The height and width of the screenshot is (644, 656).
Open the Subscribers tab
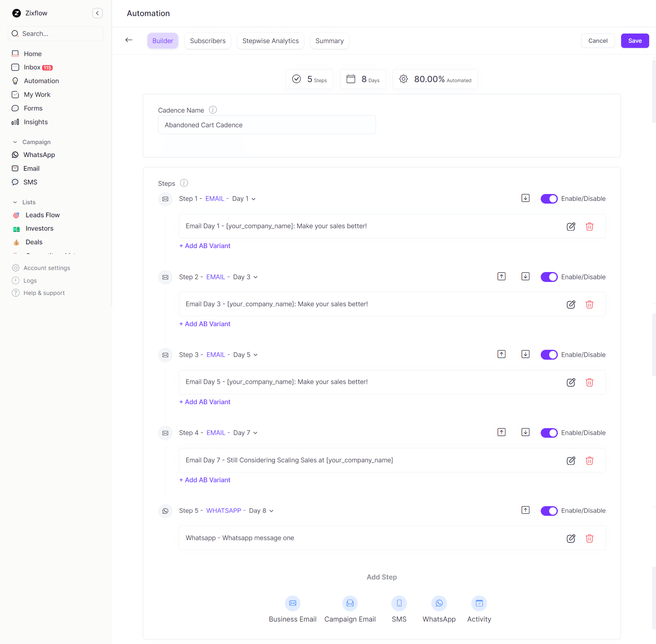coord(208,41)
